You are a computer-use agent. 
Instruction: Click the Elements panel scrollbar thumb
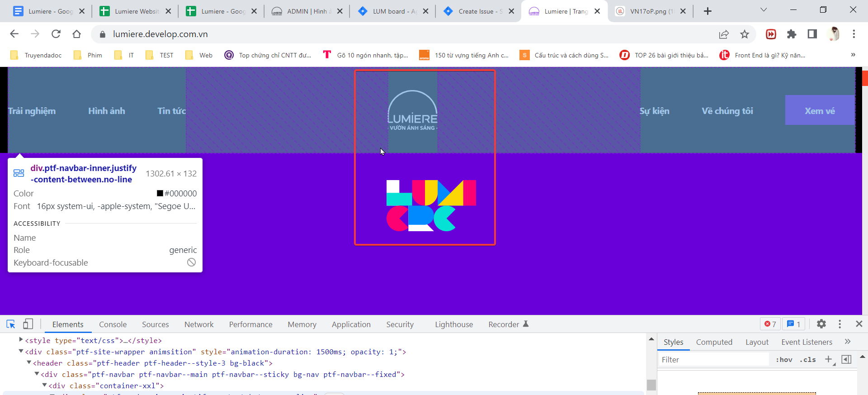coord(651,385)
